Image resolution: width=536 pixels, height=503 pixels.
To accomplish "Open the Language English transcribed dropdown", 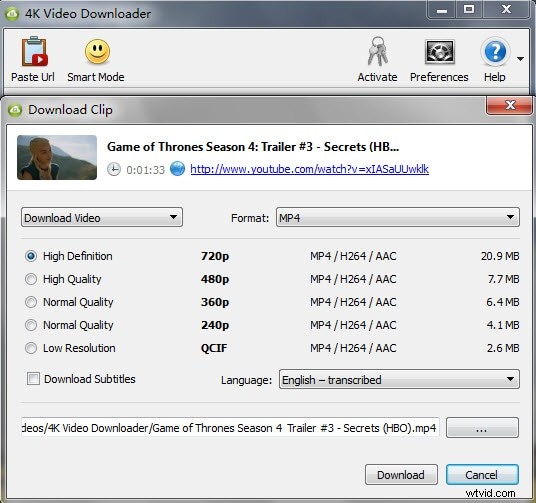I will pos(399,379).
